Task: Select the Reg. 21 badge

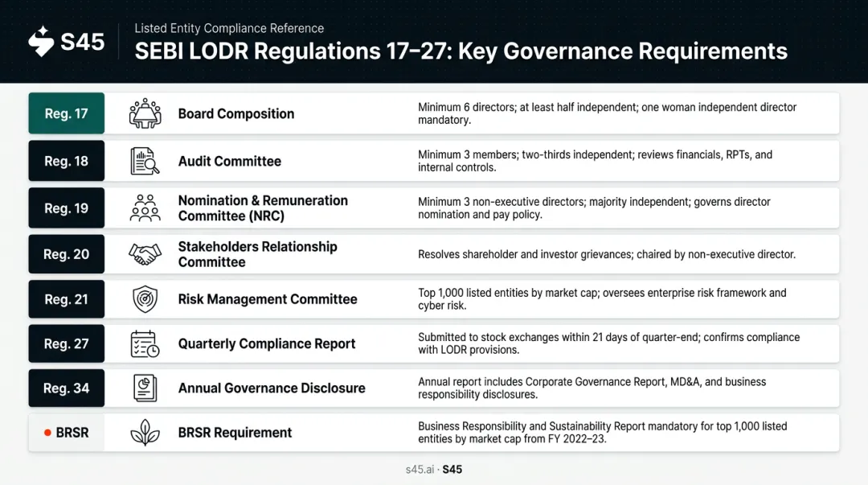Action: pyautogui.click(x=67, y=299)
